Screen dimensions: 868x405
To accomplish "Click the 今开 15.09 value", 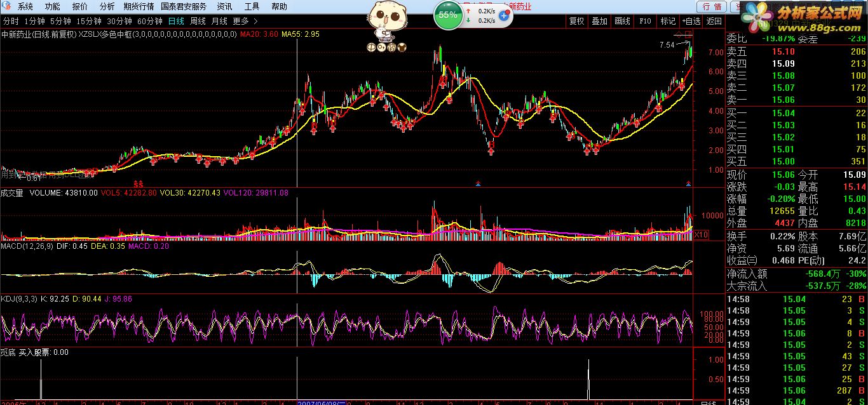I will coord(854,175).
